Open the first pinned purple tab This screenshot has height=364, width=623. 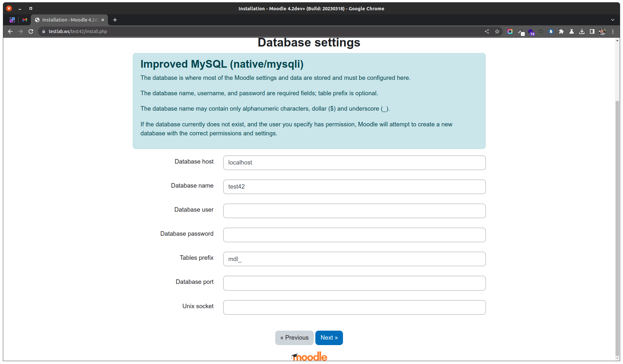[12, 20]
